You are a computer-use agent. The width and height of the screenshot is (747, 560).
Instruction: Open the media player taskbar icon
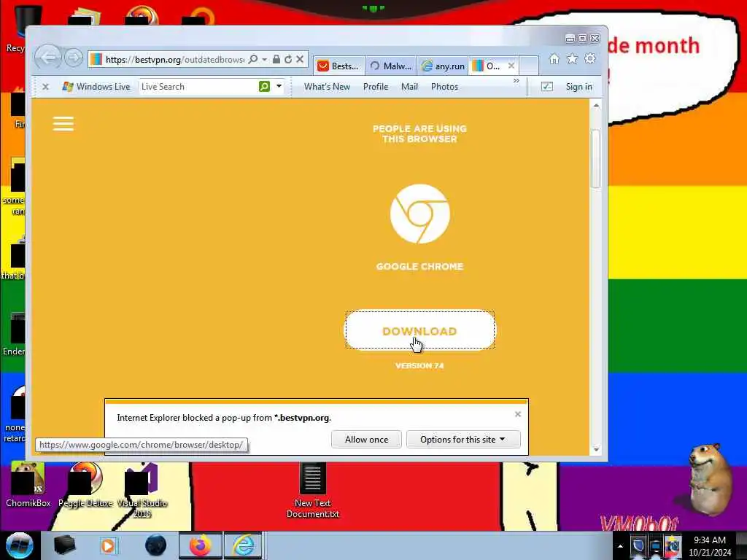[108, 545]
